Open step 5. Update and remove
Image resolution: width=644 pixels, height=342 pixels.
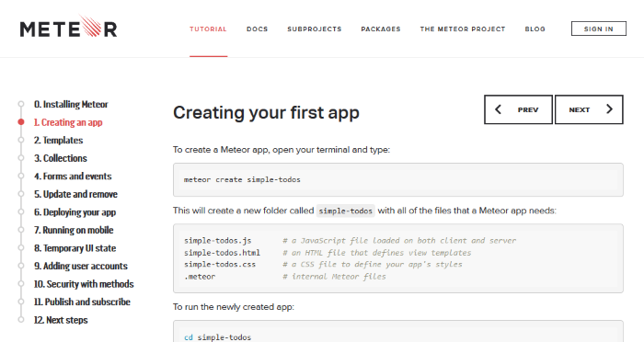(x=75, y=194)
